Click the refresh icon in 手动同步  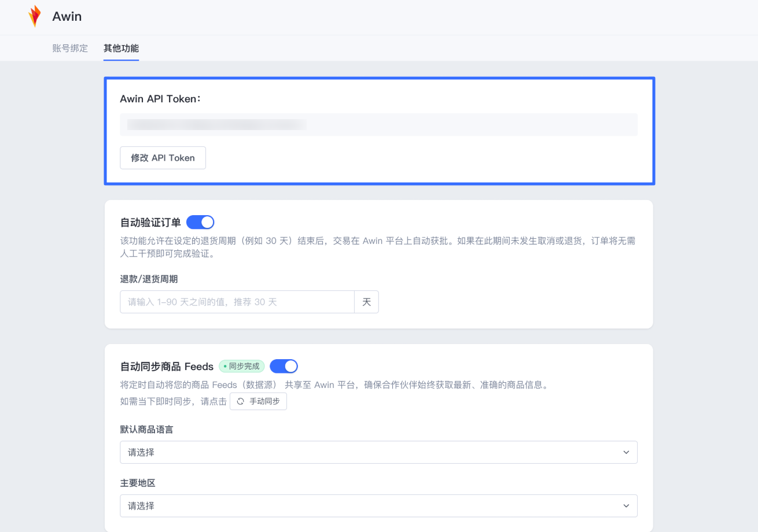(x=241, y=401)
